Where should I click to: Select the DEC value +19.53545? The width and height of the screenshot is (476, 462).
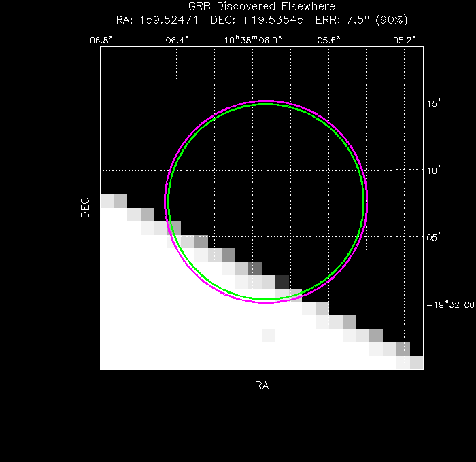[x=273, y=20]
